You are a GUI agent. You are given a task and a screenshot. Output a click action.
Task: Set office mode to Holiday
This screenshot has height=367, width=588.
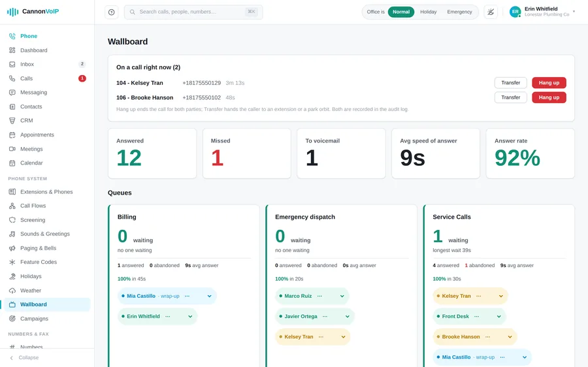[x=428, y=12]
